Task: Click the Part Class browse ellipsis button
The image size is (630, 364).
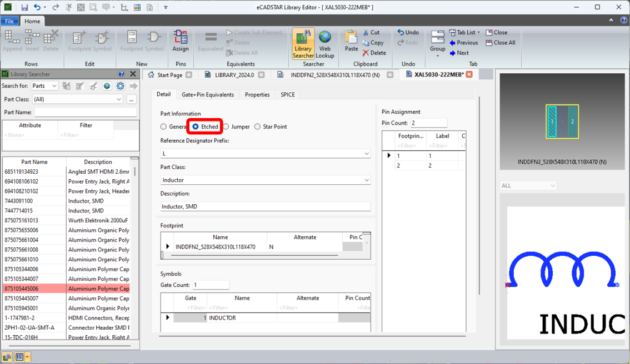Action: [x=131, y=99]
